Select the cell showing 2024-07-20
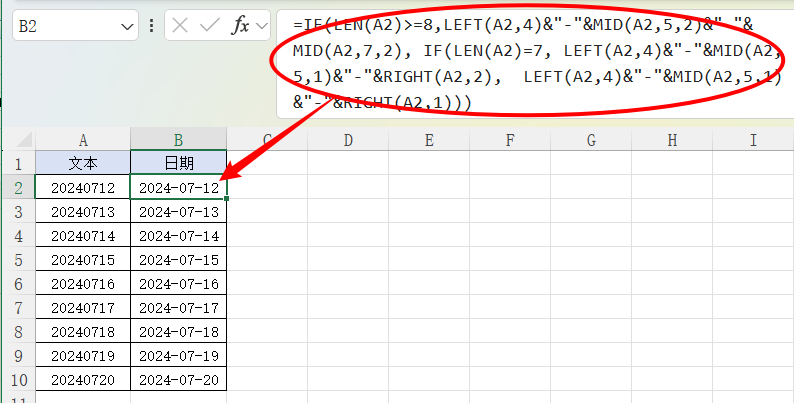Viewport: 794px width, 403px height. [x=178, y=380]
